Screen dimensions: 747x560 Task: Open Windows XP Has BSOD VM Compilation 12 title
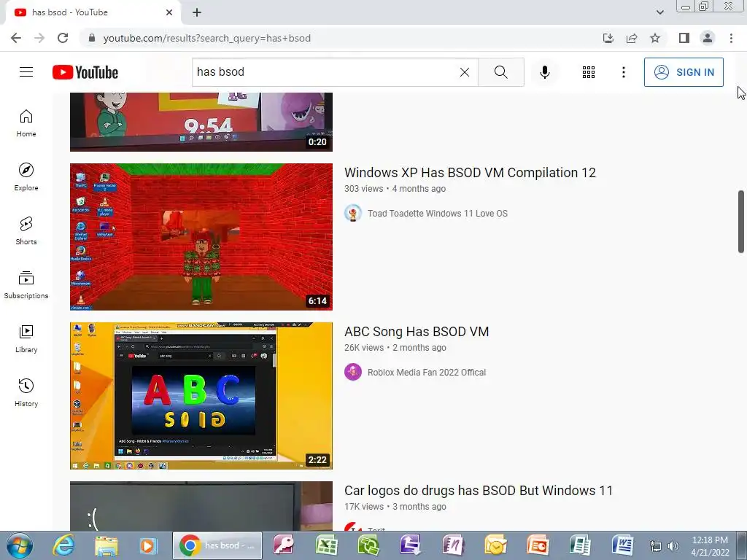[x=470, y=172]
